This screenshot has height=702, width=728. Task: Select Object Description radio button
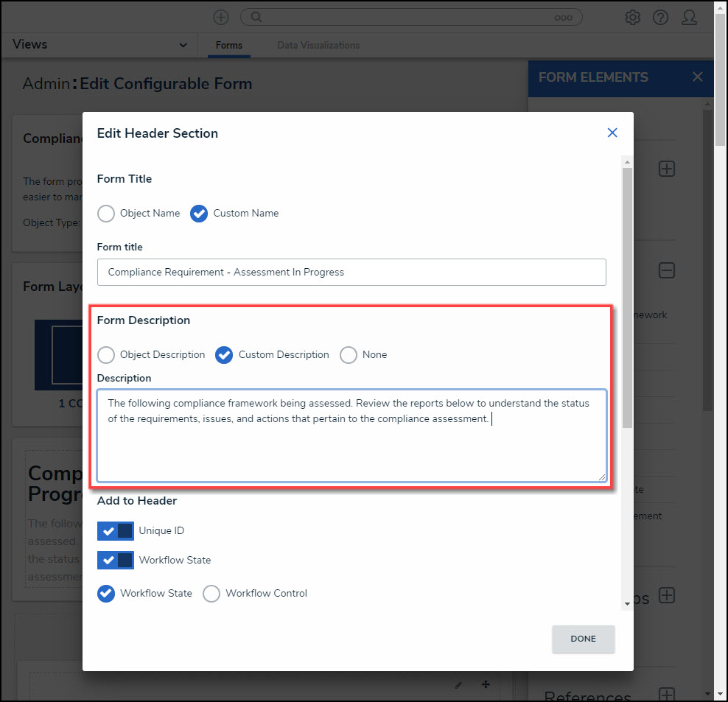pos(106,355)
